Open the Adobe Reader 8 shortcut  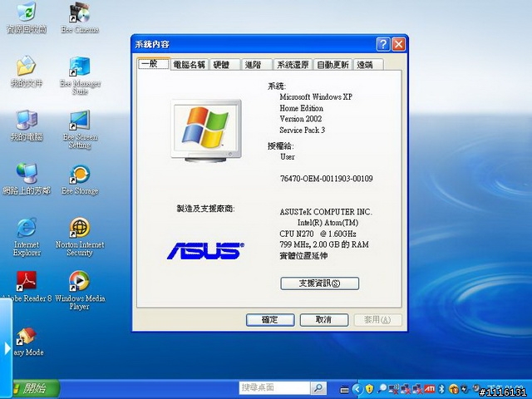coord(27,287)
